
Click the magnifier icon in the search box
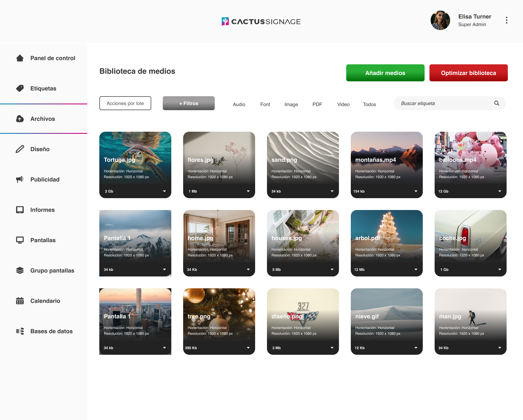pyautogui.click(x=497, y=103)
